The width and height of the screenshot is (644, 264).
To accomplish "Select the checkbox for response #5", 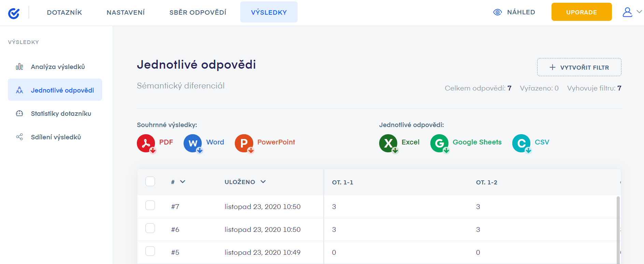I will coord(150,251).
